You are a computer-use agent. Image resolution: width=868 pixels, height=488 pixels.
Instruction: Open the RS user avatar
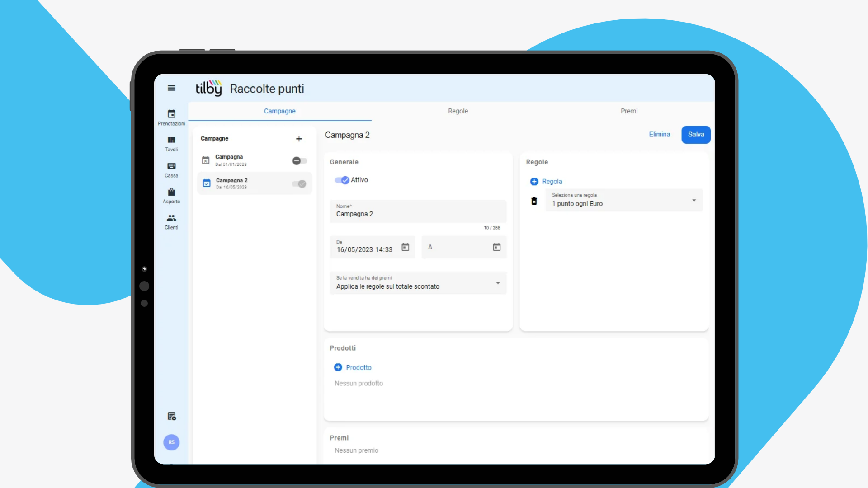(x=171, y=442)
